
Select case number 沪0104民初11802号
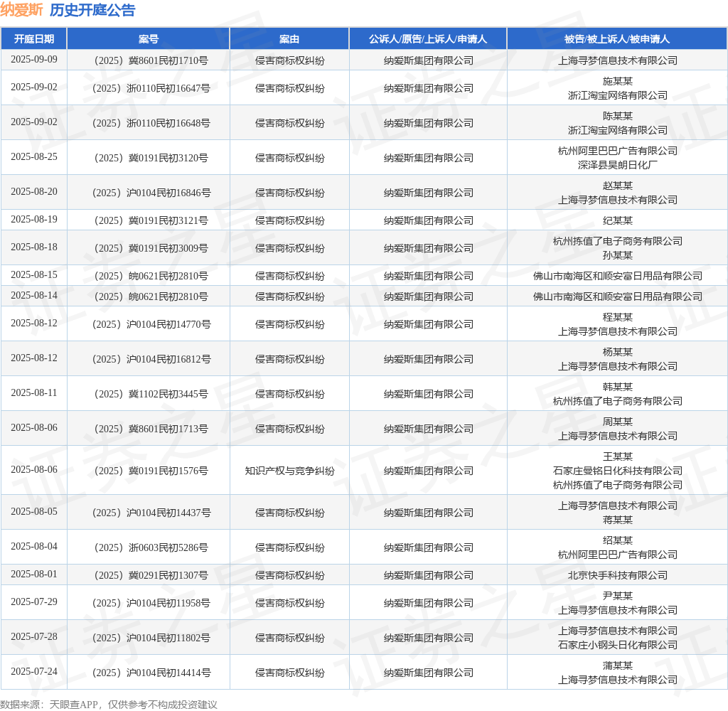tap(151, 638)
